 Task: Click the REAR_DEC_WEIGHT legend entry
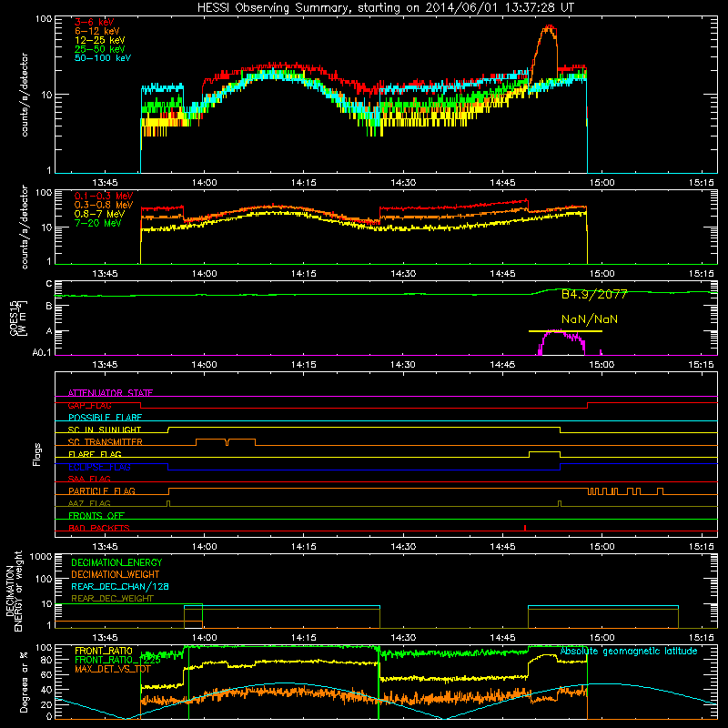112,599
